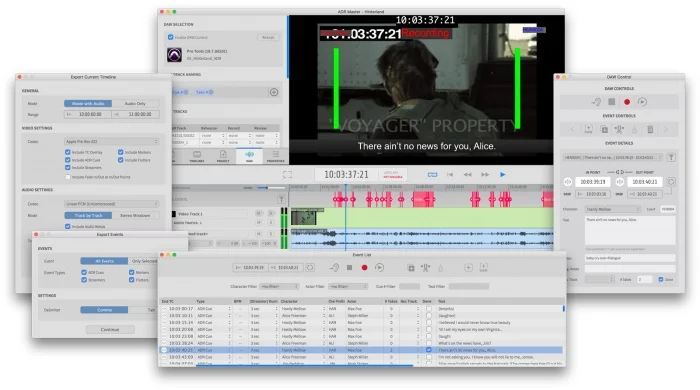The width and height of the screenshot is (700, 390).
Task: Click the loop icon beside Event List timecode fields
Action: [310, 267]
